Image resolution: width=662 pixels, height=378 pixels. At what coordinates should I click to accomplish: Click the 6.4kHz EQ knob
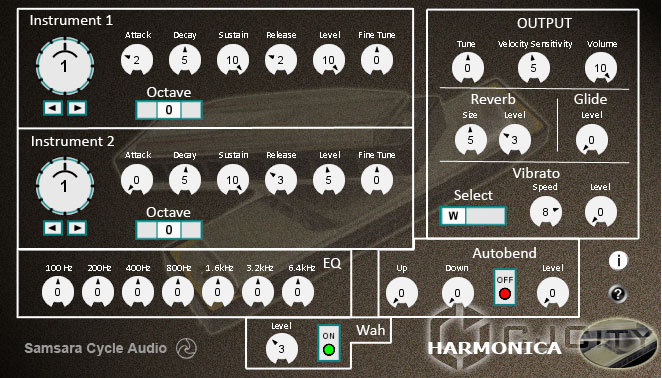[298, 291]
